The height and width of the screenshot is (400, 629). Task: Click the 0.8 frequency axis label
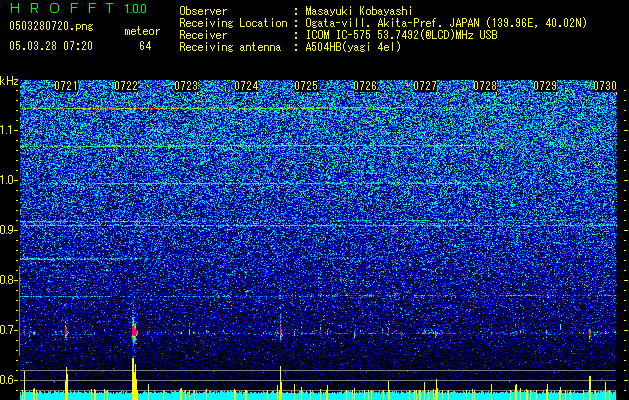pyautogui.click(x=8, y=280)
